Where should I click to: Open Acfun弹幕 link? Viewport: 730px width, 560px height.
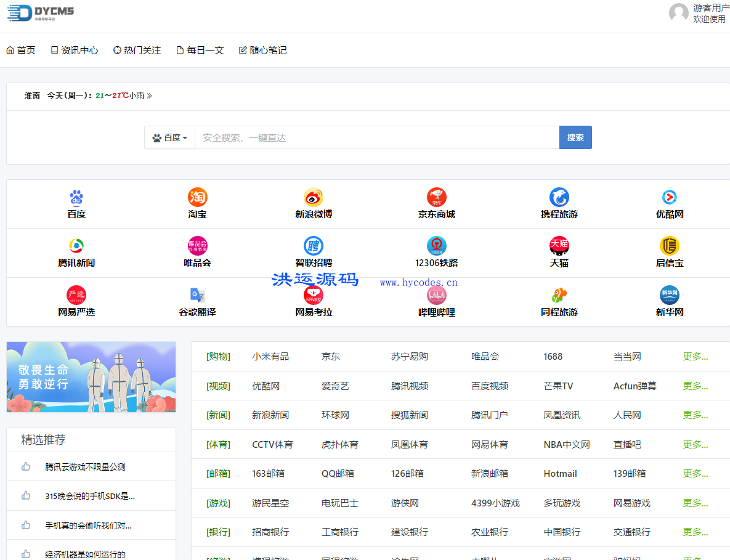coord(635,386)
